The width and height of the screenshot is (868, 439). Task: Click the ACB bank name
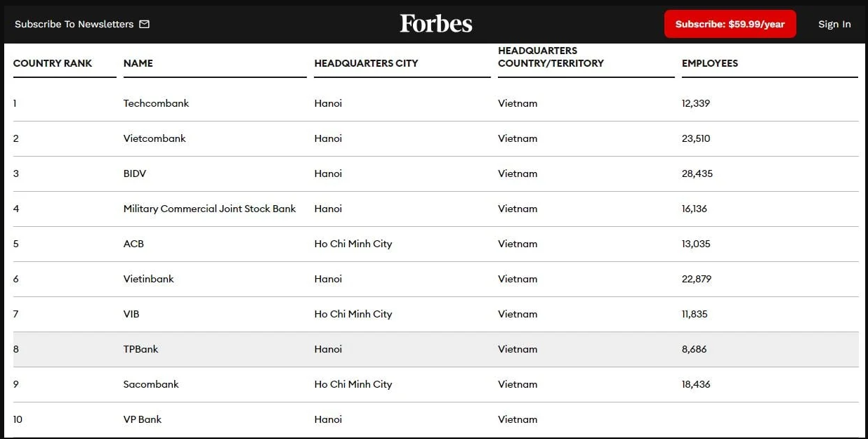(x=133, y=244)
